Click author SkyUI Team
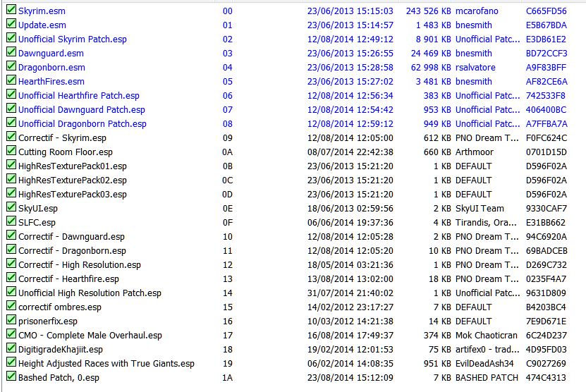This screenshot has height=392, width=586. tap(480, 209)
